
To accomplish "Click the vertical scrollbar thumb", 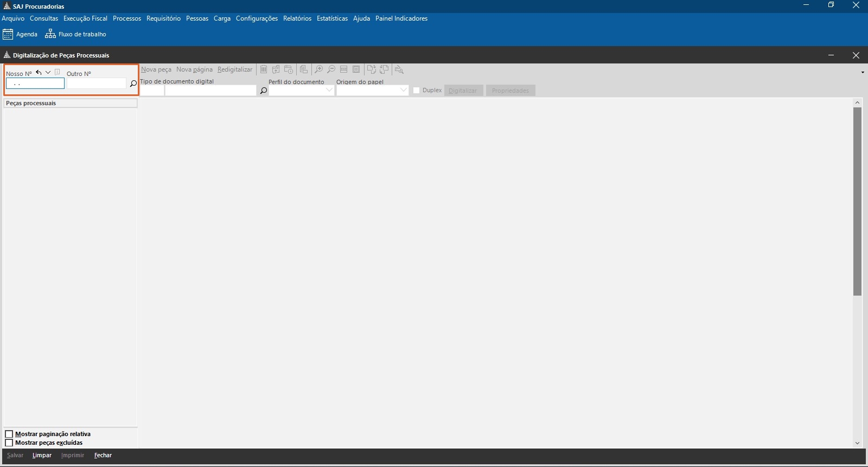I will point(857,201).
